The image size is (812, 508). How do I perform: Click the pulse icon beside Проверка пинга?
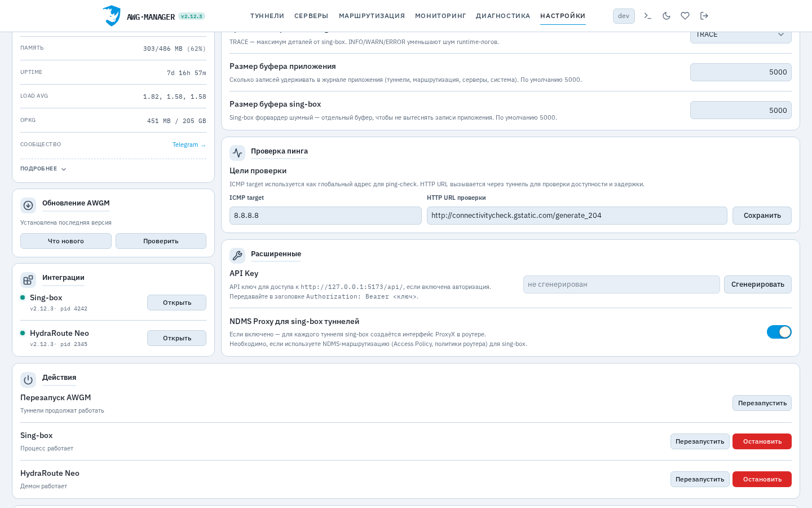237,153
